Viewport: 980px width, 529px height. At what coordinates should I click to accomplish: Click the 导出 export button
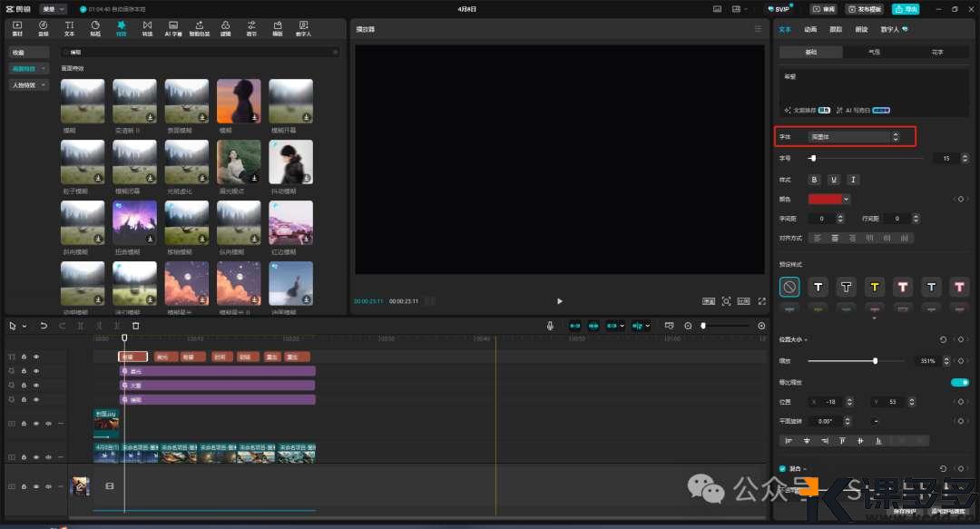click(905, 8)
